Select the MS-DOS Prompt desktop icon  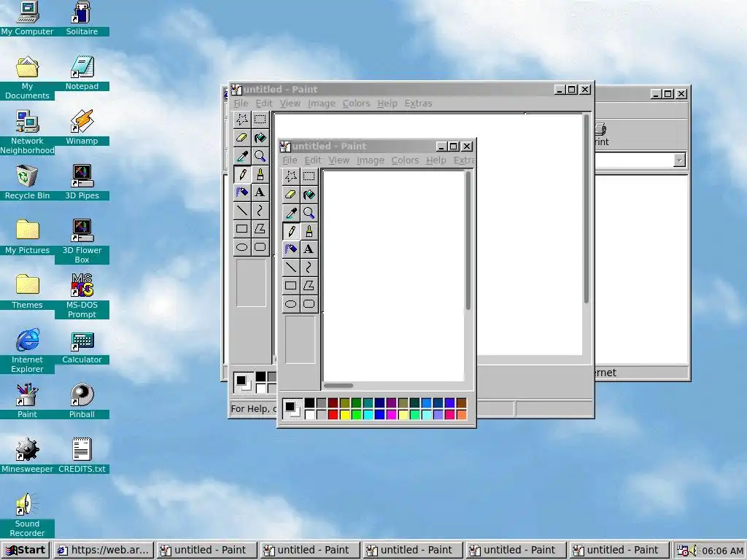coord(82,295)
